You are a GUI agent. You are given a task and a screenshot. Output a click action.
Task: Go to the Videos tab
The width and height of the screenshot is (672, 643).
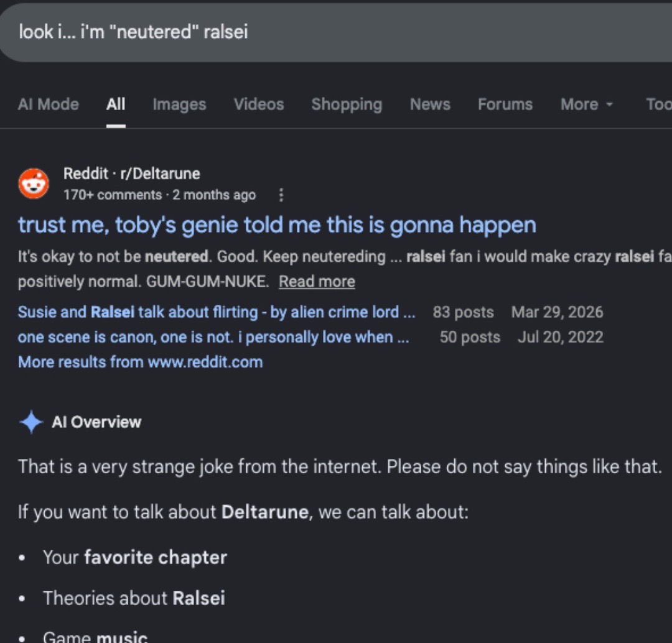point(259,104)
